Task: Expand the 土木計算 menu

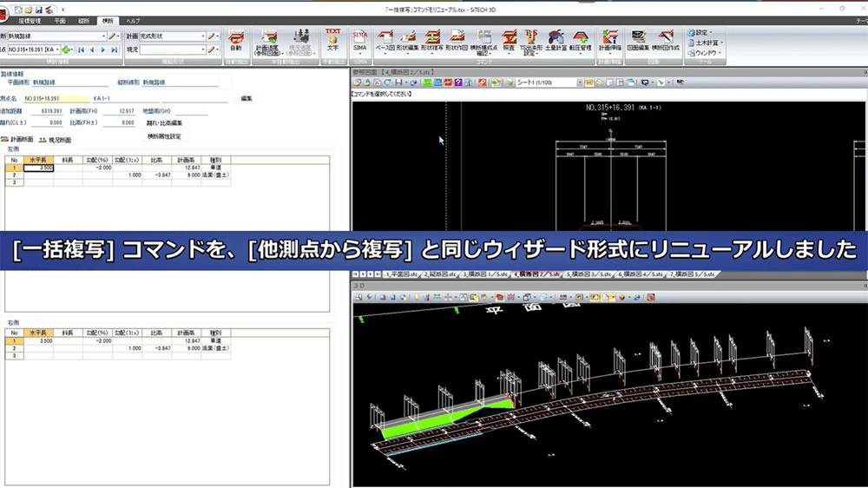Action: (706, 43)
